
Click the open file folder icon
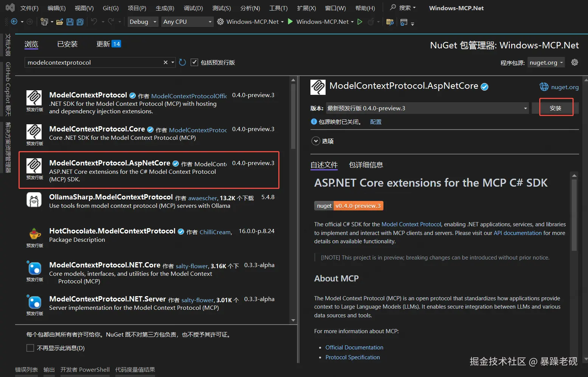(x=60, y=22)
